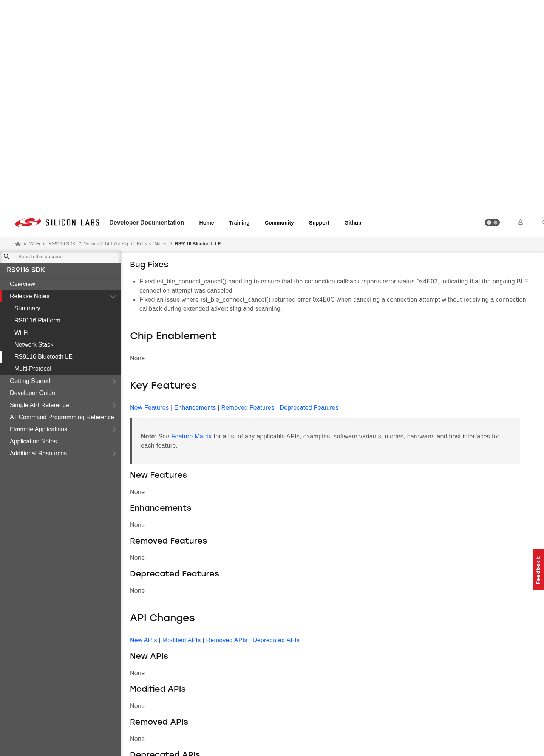The image size is (544, 756).
Task: Click the Bug Fixes heading
Action: [x=149, y=265]
